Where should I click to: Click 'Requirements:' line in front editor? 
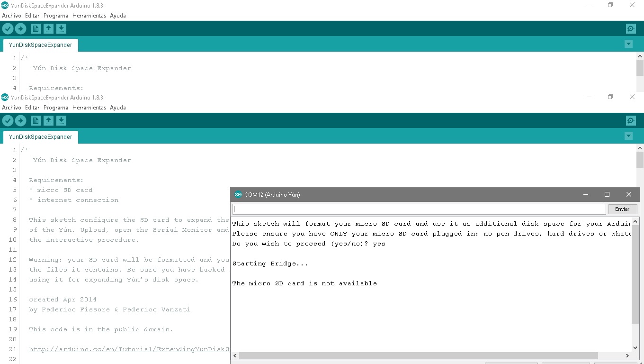(56, 180)
